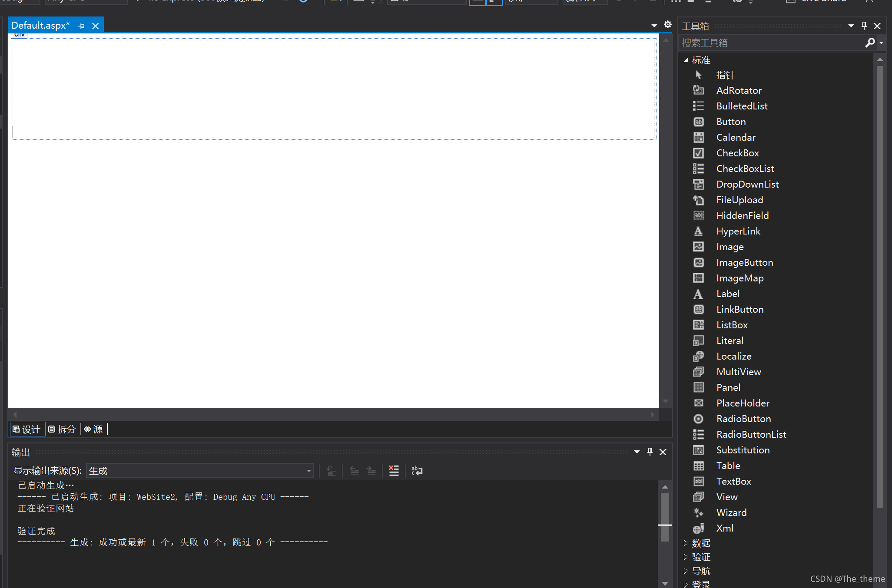892x588 pixels.
Task: Toggle the RadioButtonList control
Action: tap(752, 434)
